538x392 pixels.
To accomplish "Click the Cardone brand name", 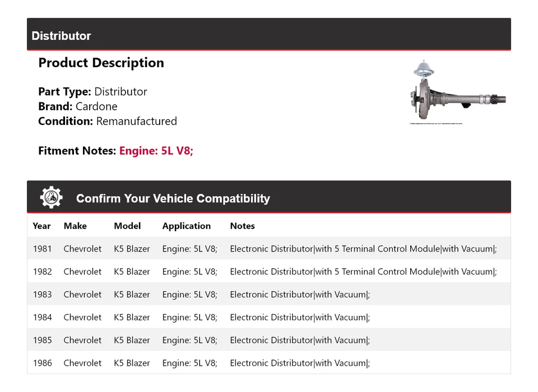I will [96, 106].
